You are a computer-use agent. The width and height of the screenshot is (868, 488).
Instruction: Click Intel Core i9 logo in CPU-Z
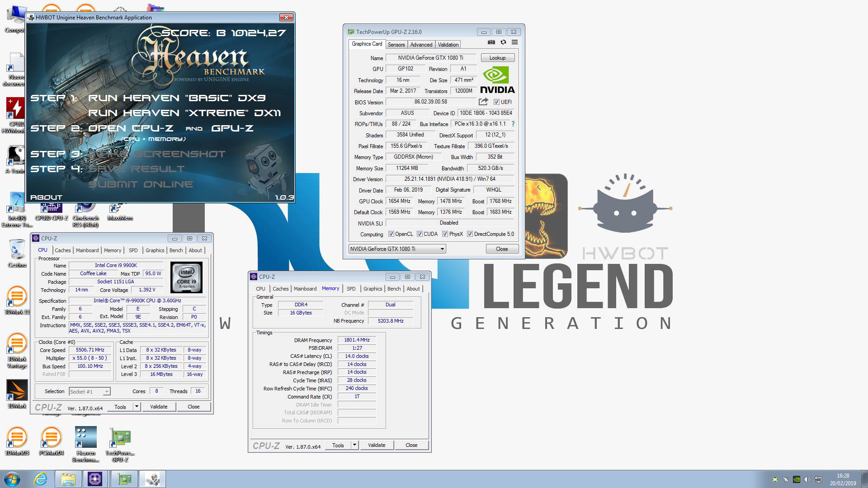(x=187, y=277)
